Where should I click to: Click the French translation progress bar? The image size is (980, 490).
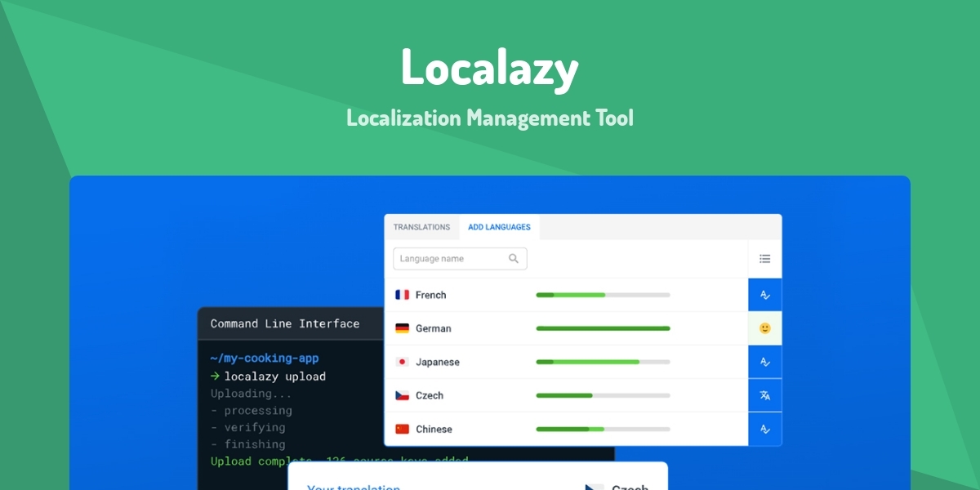[603, 295]
